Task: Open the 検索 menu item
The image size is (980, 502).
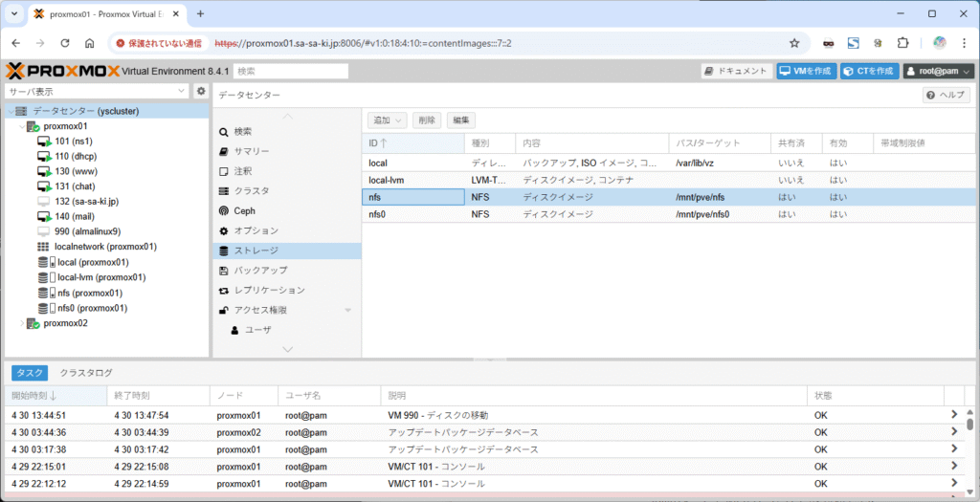Action: point(287,132)
